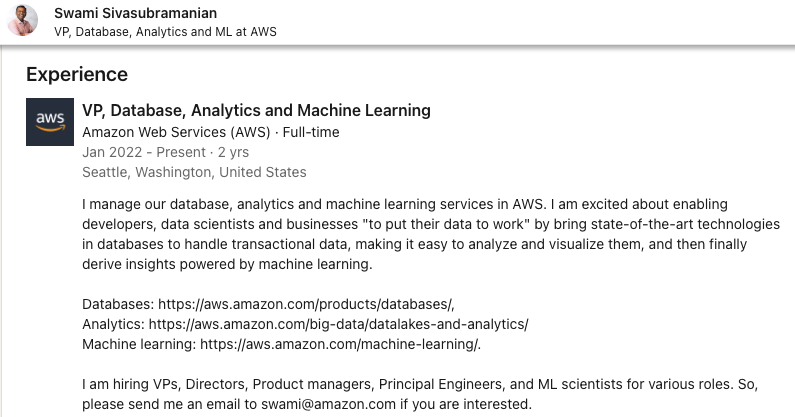Click the "Analytics:" label text

pos(114,324)
